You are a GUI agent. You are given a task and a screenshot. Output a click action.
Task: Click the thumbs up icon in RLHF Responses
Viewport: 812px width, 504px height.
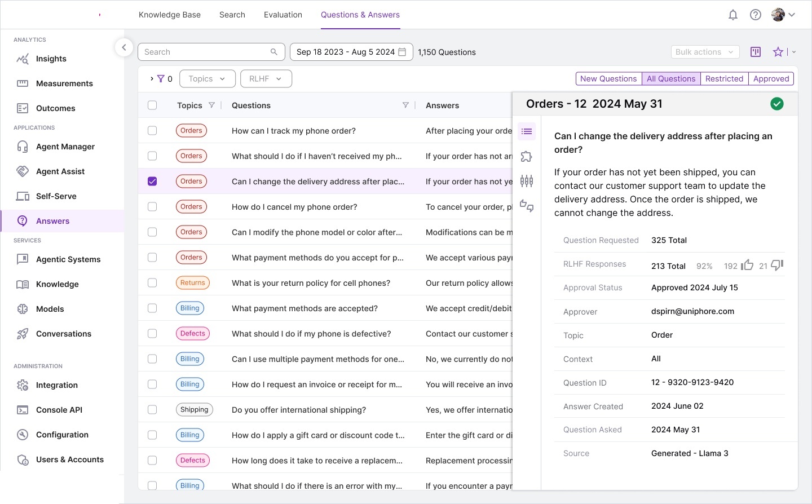(x=747, y=265)
